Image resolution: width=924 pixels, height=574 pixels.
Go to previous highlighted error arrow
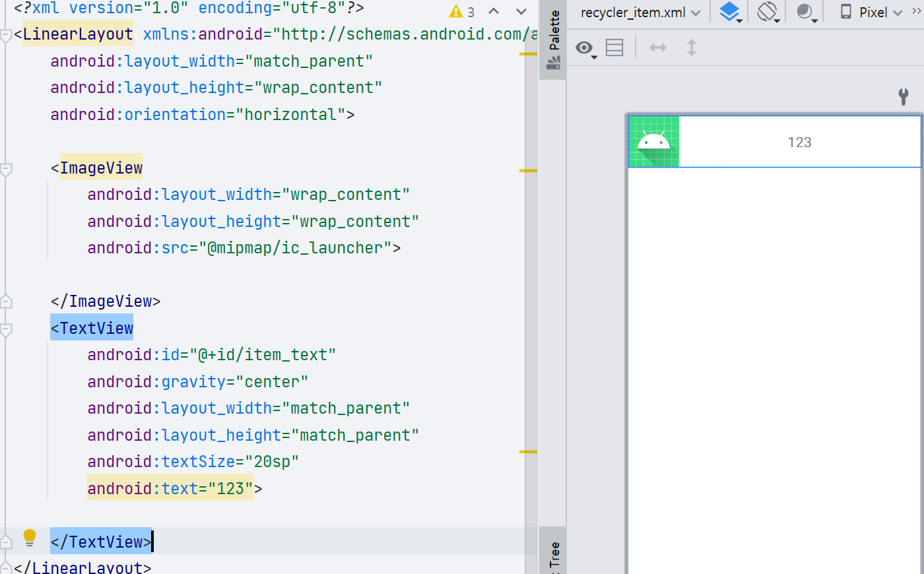click(x=494, y=11)
